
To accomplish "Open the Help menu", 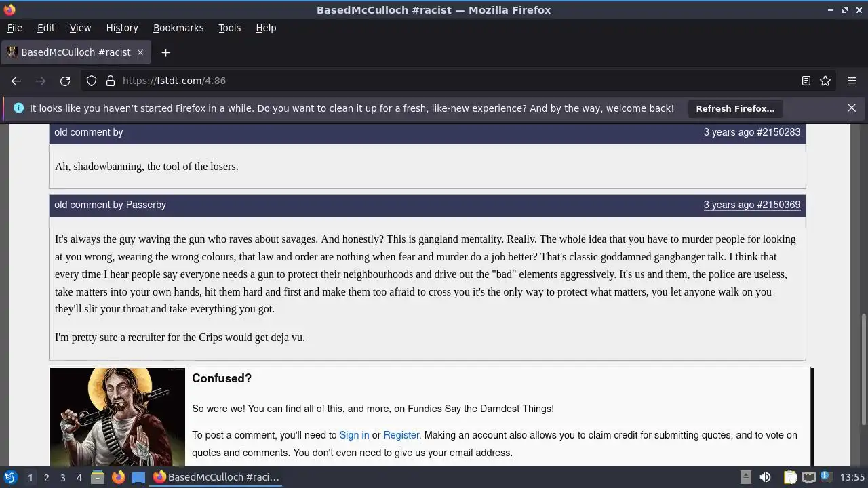I will (x=266, y=28).
